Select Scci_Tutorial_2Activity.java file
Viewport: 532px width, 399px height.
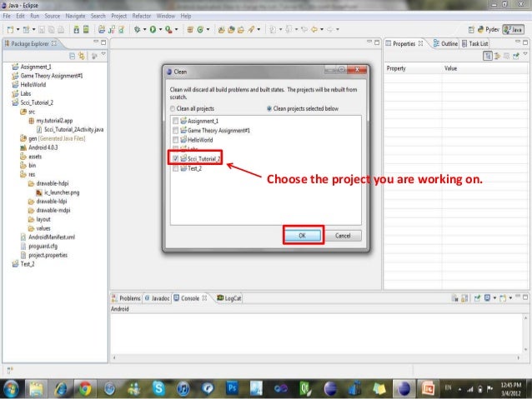(70, 129)
